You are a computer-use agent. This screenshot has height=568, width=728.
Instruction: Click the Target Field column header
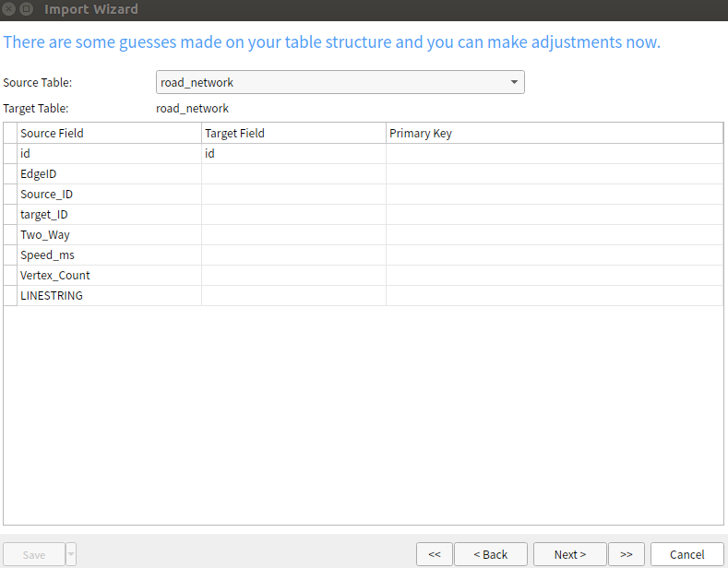[293, 133]
